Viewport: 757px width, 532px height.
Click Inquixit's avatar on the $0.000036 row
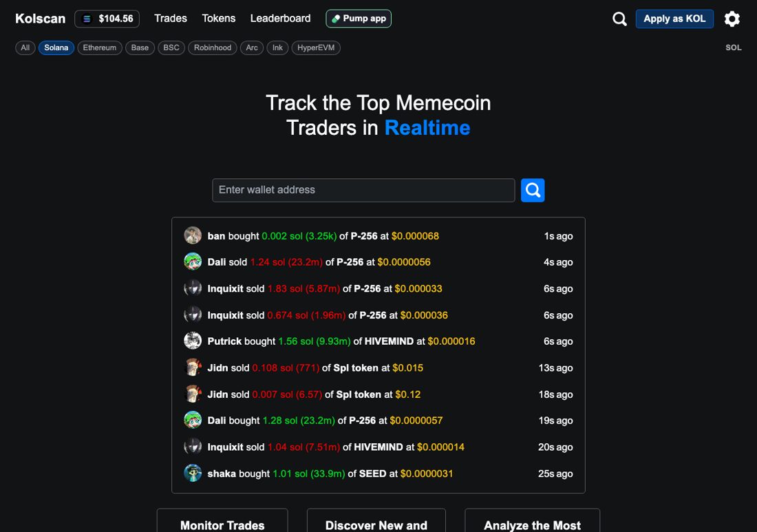[x=193, y=315]
